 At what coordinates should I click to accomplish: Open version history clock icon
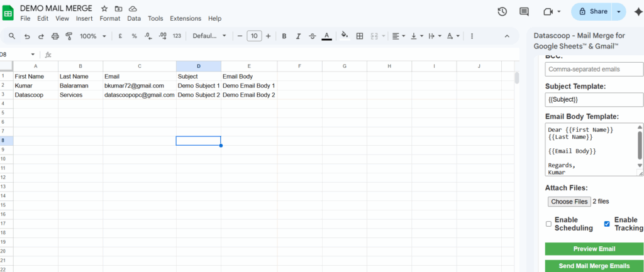pos(502,12)
